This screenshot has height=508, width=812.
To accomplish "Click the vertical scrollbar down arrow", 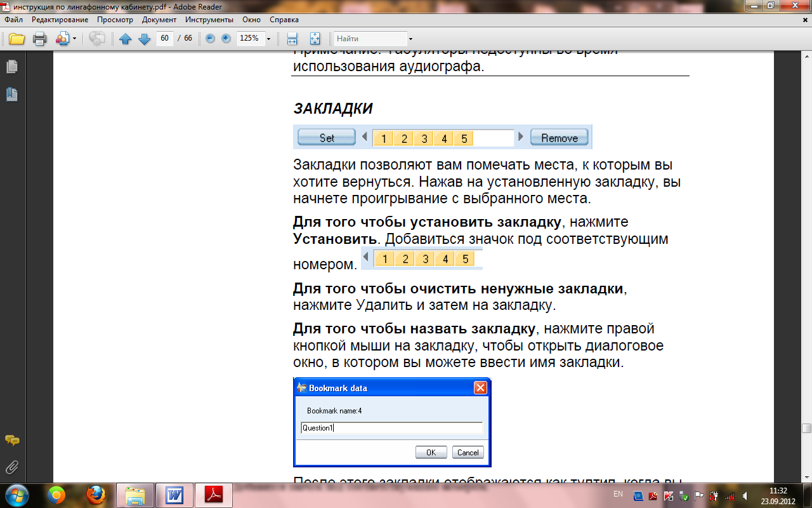I will [806, 478].
